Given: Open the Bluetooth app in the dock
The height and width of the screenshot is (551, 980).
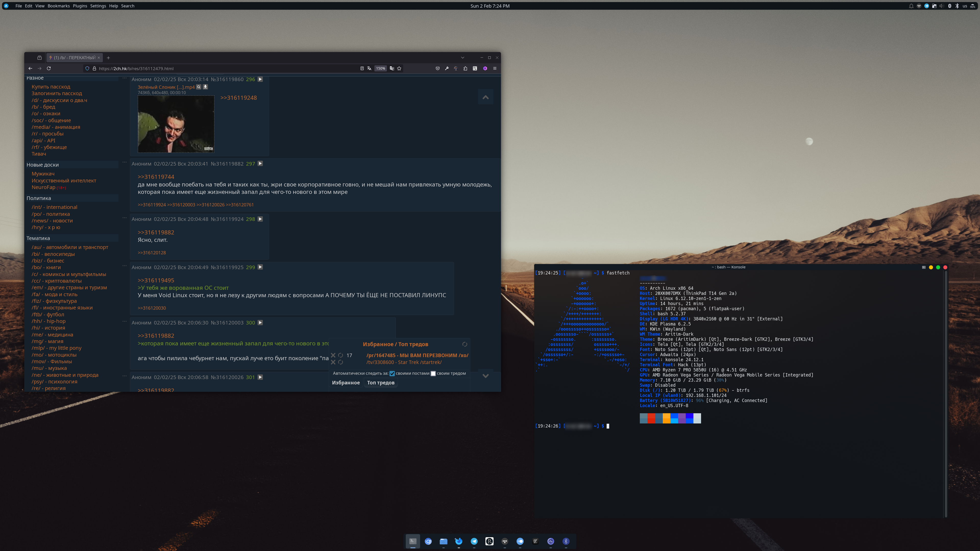Looking at the screenshot, I should [566, 541].
